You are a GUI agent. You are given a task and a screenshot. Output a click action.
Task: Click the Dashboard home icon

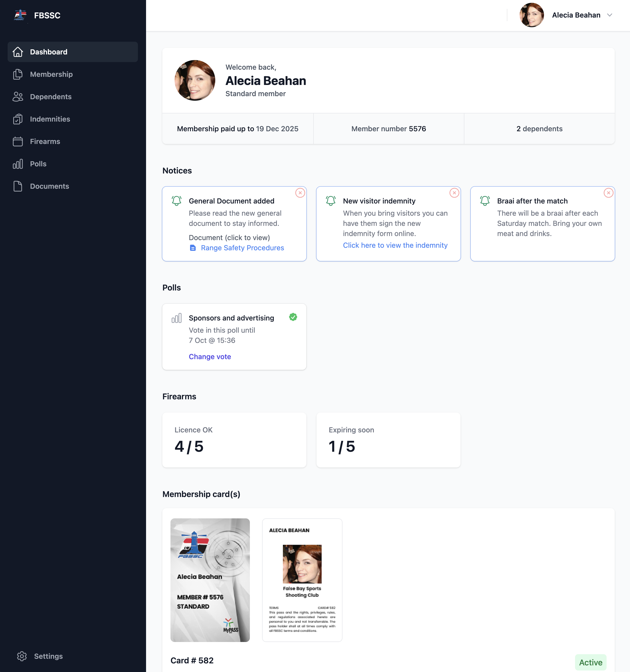18,52
